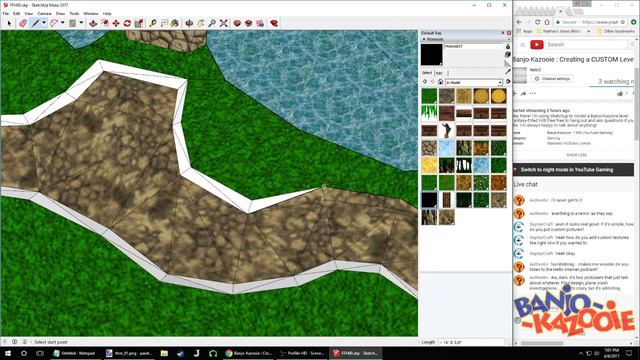This screenshot has width=640, height=360.
Task: Select the green grass material swatch
Action: point(429,96)
